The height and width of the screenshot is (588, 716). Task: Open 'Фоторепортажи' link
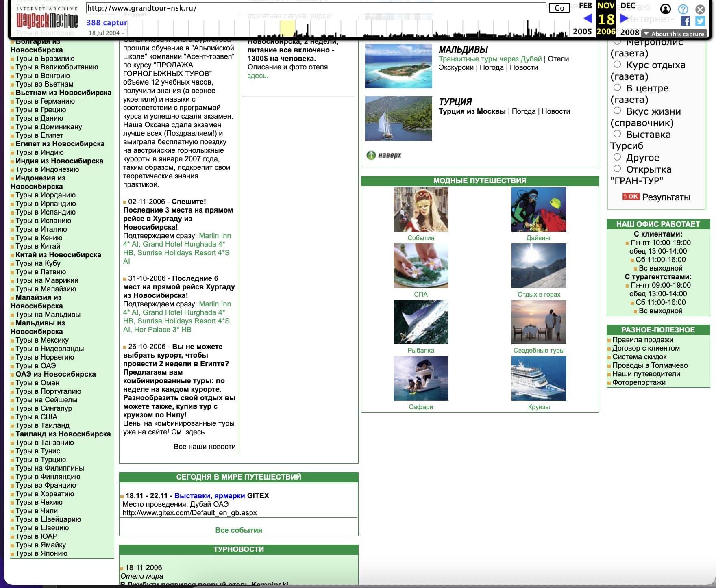click(x=639, y=382)
